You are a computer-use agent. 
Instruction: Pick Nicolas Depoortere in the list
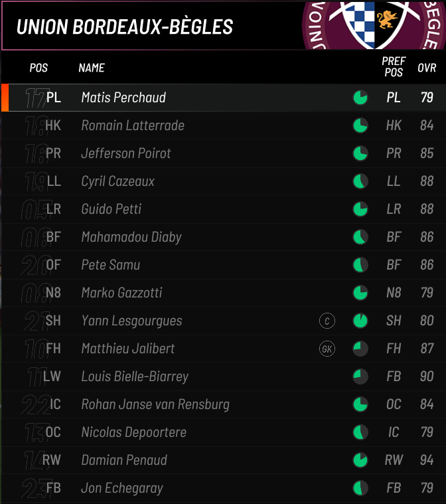point(133,432)
